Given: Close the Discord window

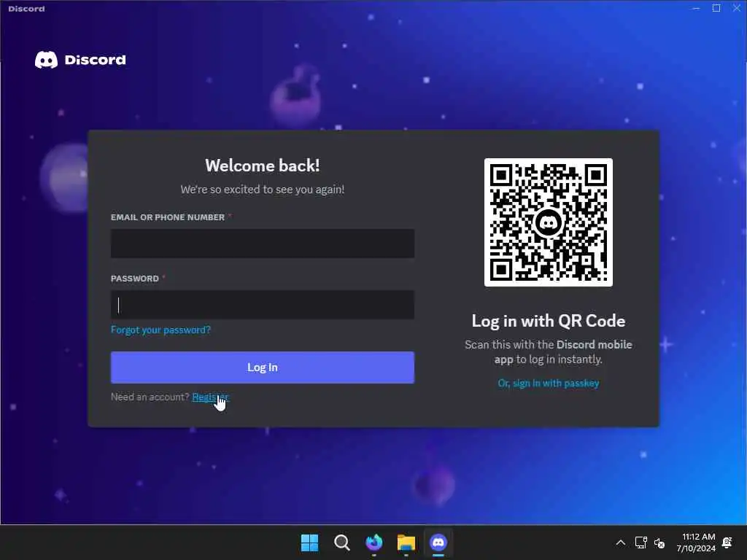Looking at the screenshot, I should coord(737,8).
